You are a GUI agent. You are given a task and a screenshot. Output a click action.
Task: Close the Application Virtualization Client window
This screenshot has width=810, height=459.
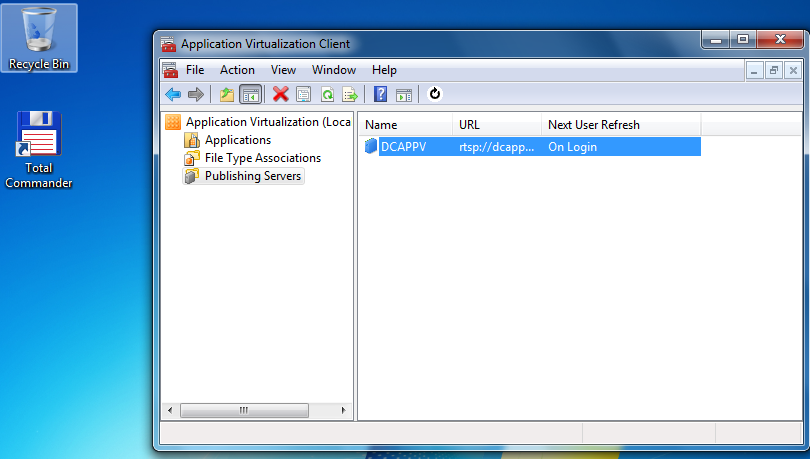[780, 40]
